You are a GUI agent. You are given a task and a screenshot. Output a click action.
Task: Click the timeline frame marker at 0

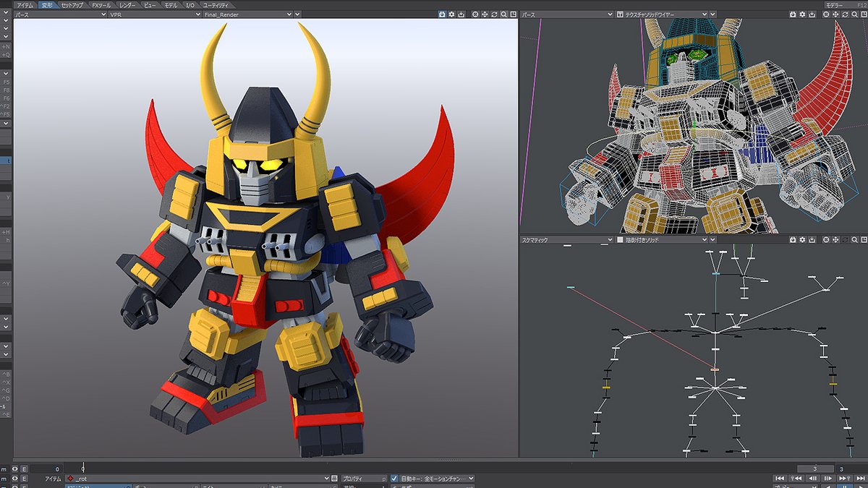point(83,468)
